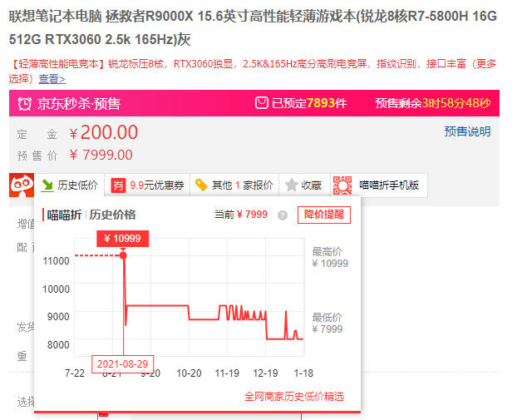
Task: Click the 11-19 date on chart axis
Action: 227,373
